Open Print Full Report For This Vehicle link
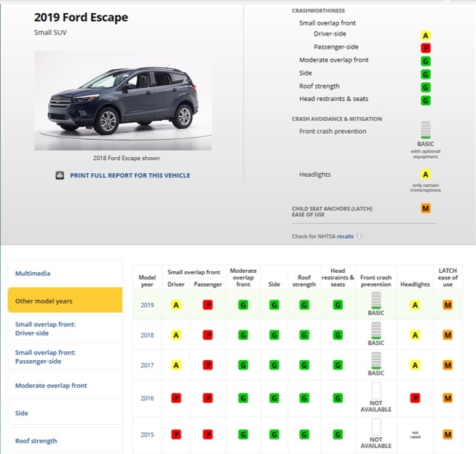The width and height of the screenshot is (476, 454). pos(130,175)
